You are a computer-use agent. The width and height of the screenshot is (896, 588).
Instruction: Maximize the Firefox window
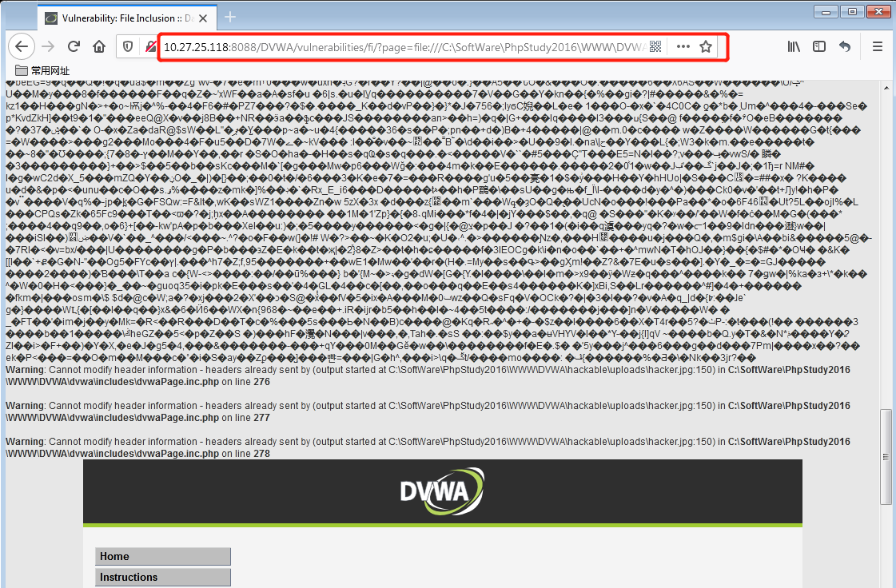coord(852,11)
